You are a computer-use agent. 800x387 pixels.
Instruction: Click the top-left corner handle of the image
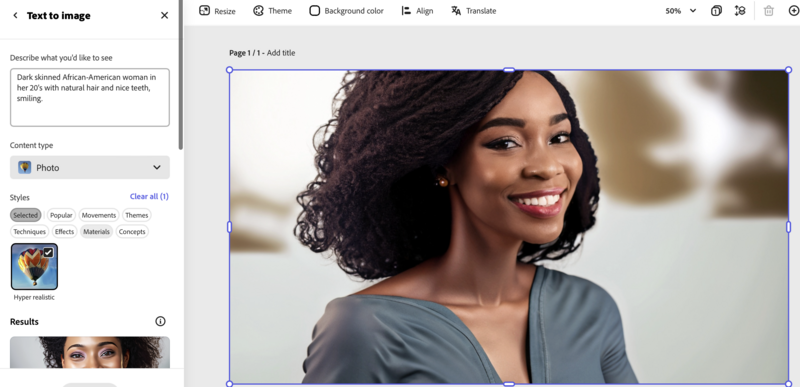(x=229, y=70)
